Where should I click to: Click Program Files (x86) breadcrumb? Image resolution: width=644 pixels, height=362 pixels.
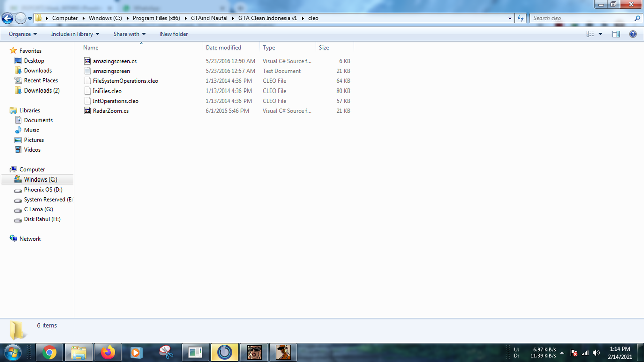156,18
